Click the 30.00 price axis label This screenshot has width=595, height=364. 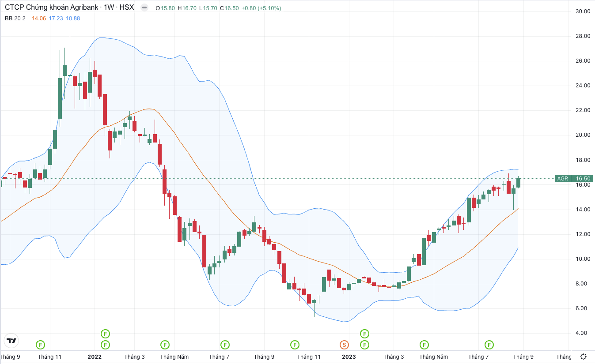[x=583, y=11]
